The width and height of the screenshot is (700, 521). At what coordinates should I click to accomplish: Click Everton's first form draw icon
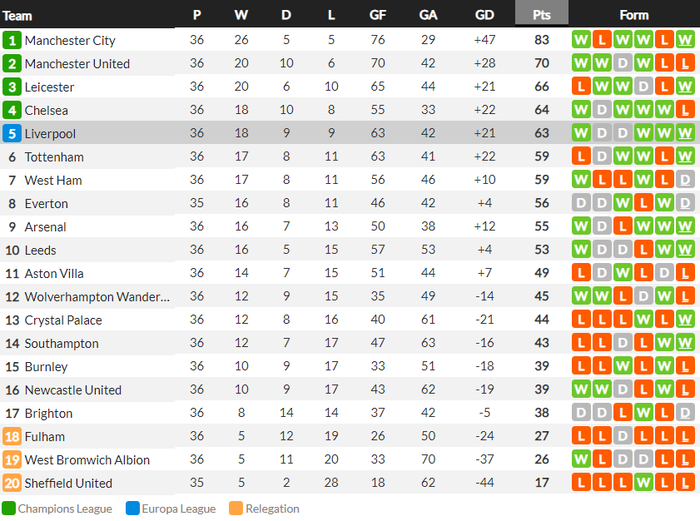(581, 204)
